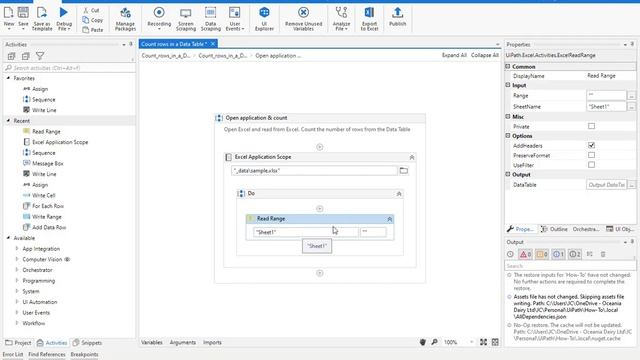Switch to the Project panel tab
The width and height of the screenshot is (640, 360).
click(x=18, y=343)
